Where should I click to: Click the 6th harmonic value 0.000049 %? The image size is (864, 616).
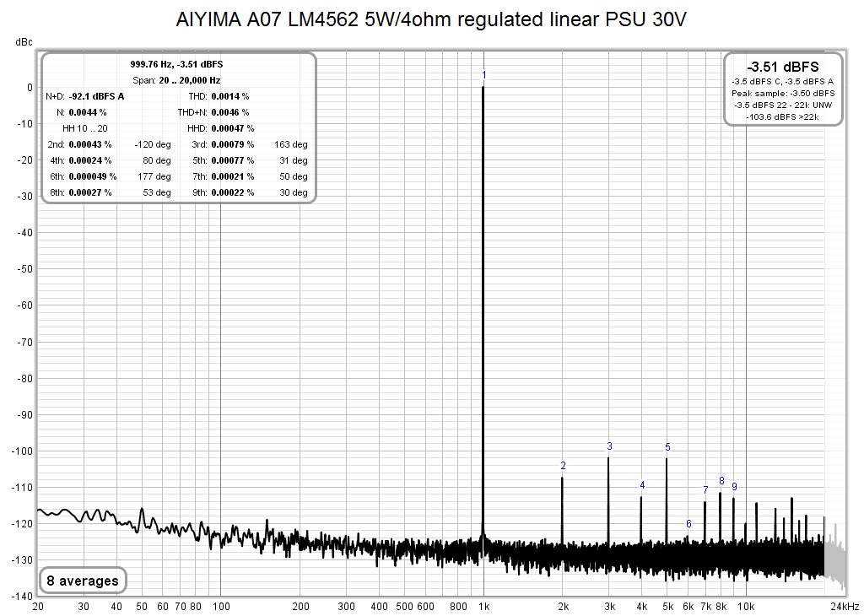click(93, 176)
